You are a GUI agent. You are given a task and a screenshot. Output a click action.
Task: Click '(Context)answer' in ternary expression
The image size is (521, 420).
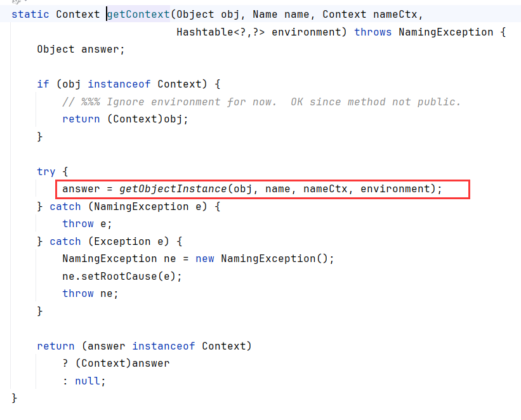pos(122,363)
